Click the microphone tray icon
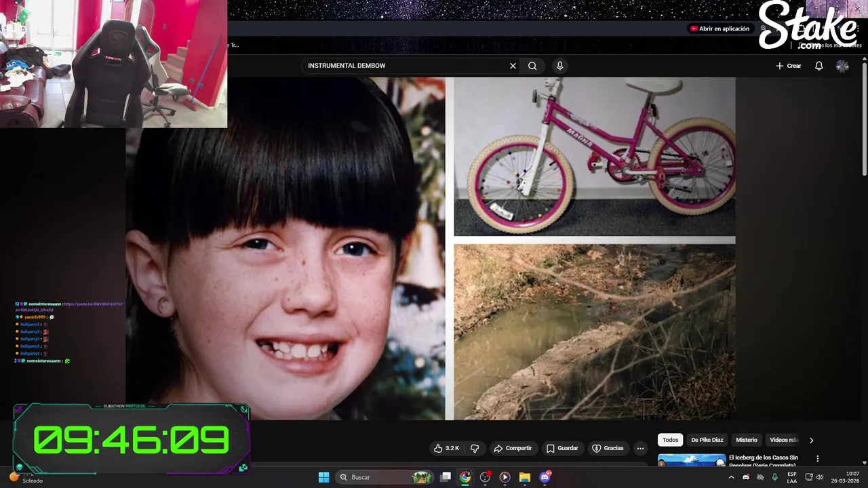The image size is (868, 488). 774,477
